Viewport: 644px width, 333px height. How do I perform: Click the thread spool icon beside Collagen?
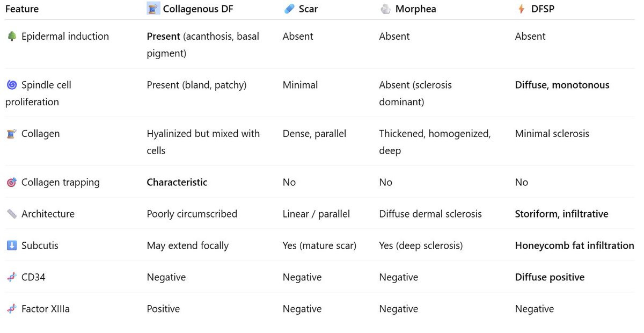[12, 134]
